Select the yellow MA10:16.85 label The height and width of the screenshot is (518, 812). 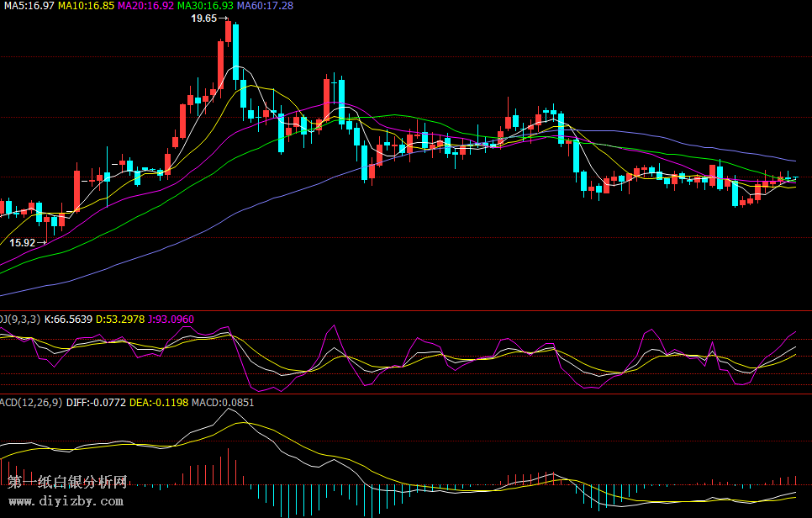(x=86, y=6)
